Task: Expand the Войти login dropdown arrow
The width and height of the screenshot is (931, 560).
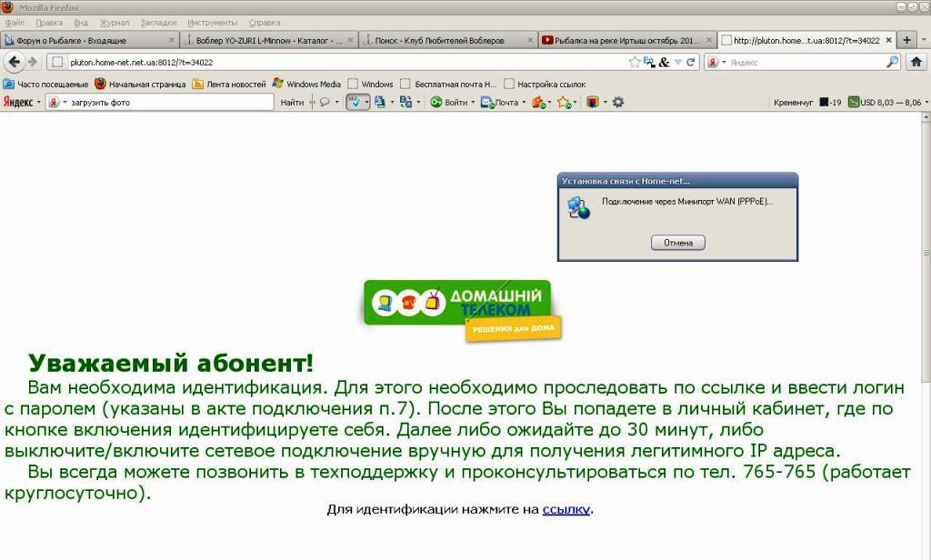Action: pos(473,103)
